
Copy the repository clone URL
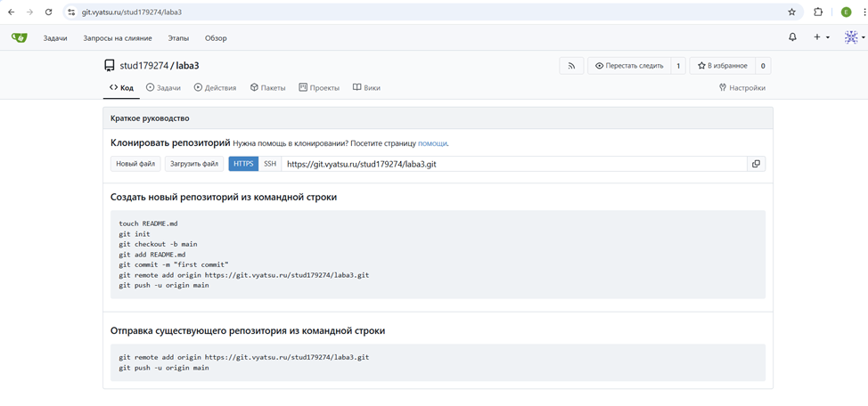pyautogui.click(x=756, y=164)
